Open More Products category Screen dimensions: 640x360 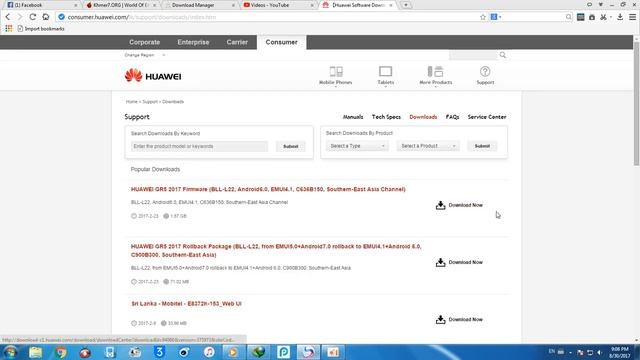pos(436,76)
